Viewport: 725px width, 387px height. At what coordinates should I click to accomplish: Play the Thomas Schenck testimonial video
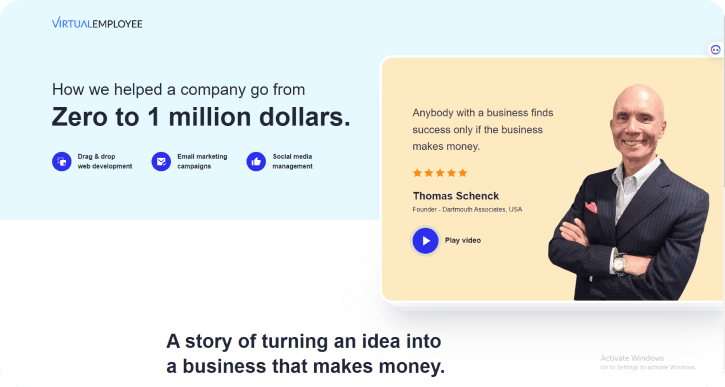click(x=425, y=240)
